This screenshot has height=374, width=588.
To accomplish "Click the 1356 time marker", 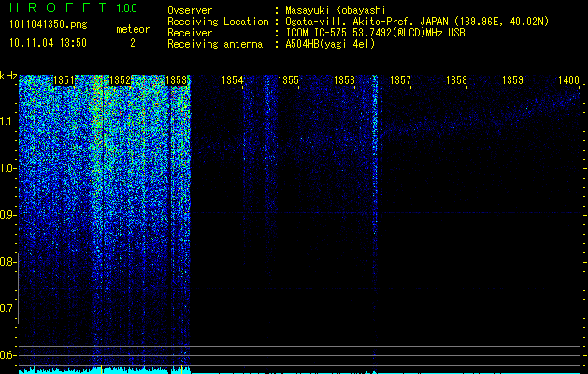I will coord(344,80).
